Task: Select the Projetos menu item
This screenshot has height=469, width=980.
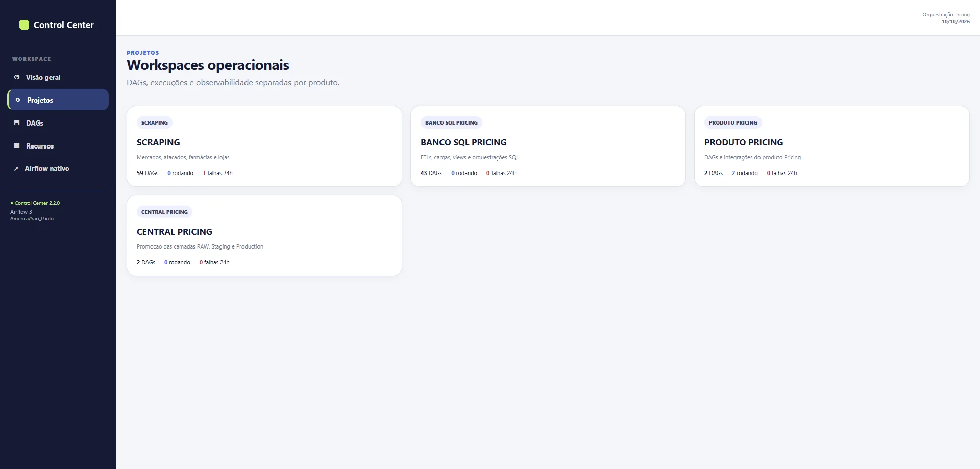Action: click(x=58, y=100)
